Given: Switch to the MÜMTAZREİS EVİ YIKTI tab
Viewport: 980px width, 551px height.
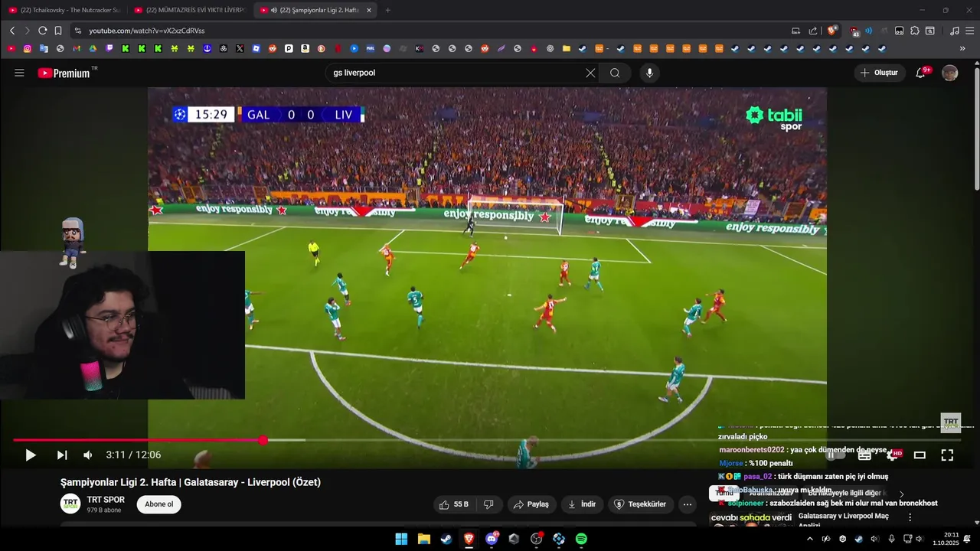Looking at the screenshot, I should coord(190,10).
